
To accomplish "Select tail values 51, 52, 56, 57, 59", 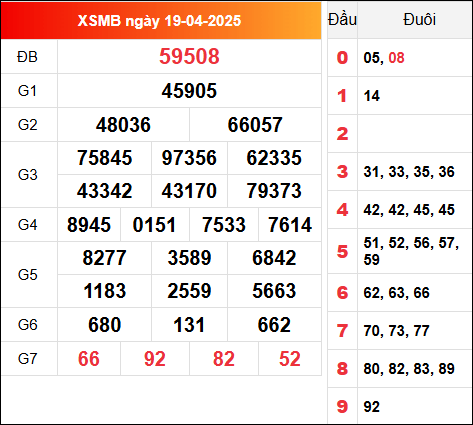I will (x=411, y=251).
